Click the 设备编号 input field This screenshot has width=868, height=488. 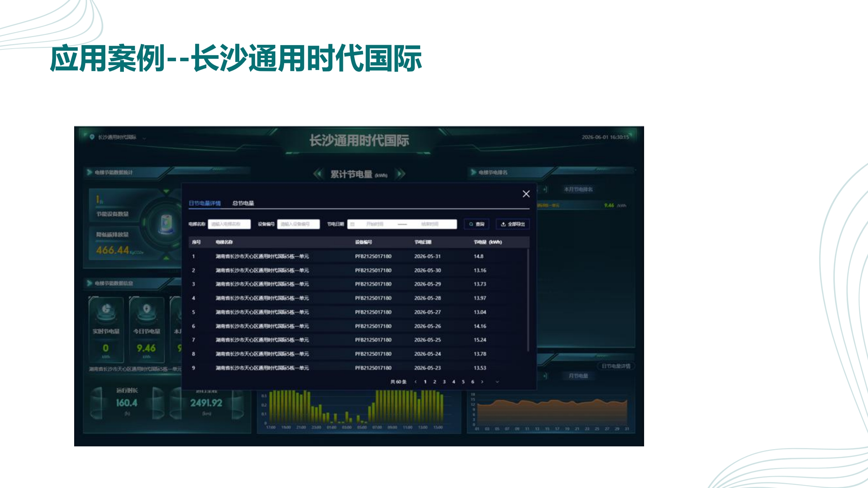(298, 224)
